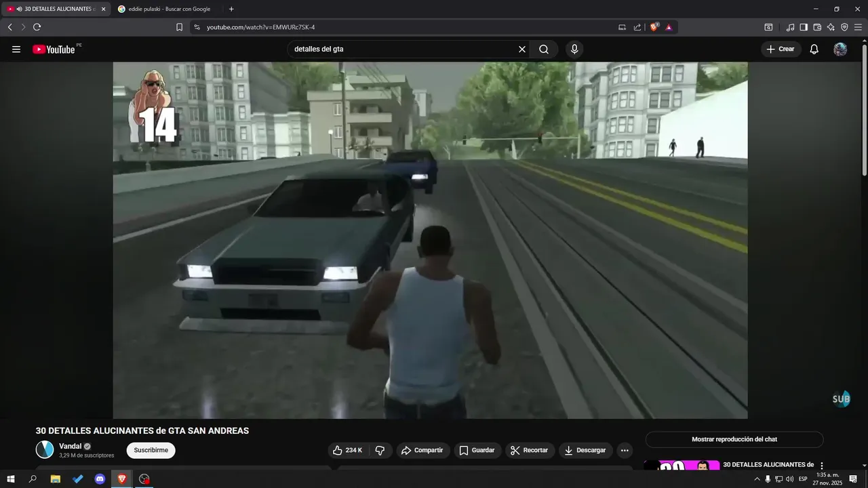The height and width of the screenshot is (488, 868).
Task: Open Windows taskbar search
Action: tap(33, 479)
